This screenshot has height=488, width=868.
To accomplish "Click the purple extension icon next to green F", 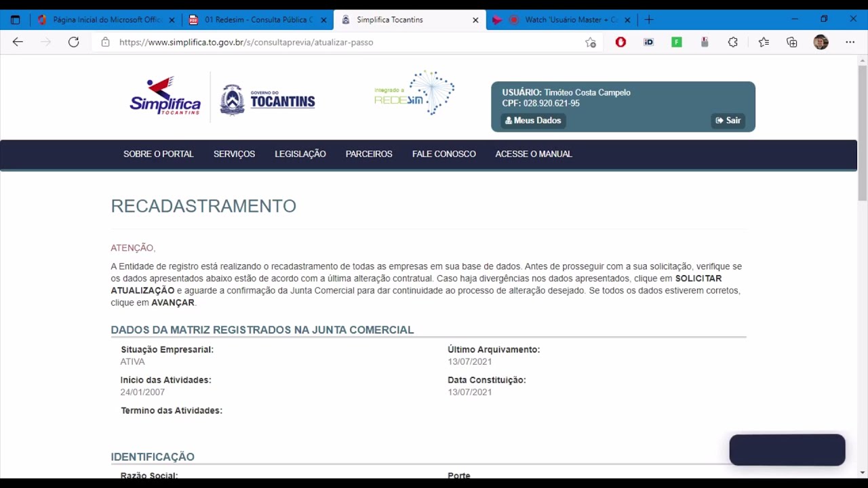I will click(x=705, y=42).
